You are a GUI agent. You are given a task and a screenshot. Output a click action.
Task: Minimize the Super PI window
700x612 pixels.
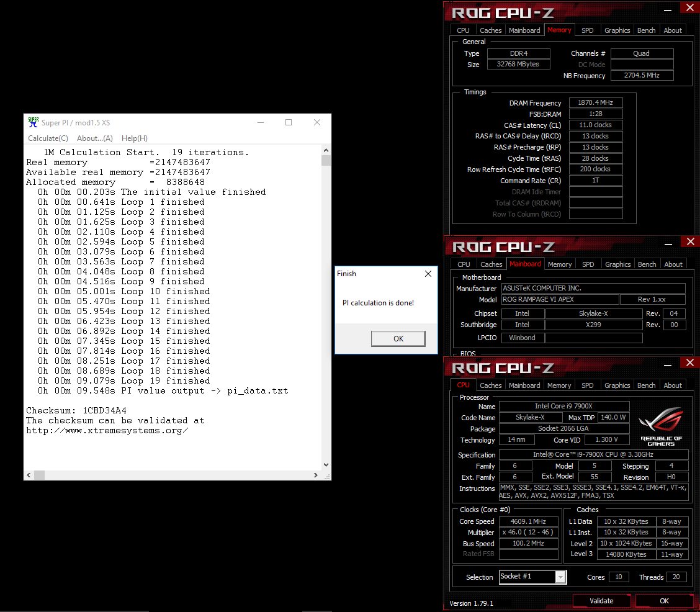pyautogui.click(x=261, y=122)
